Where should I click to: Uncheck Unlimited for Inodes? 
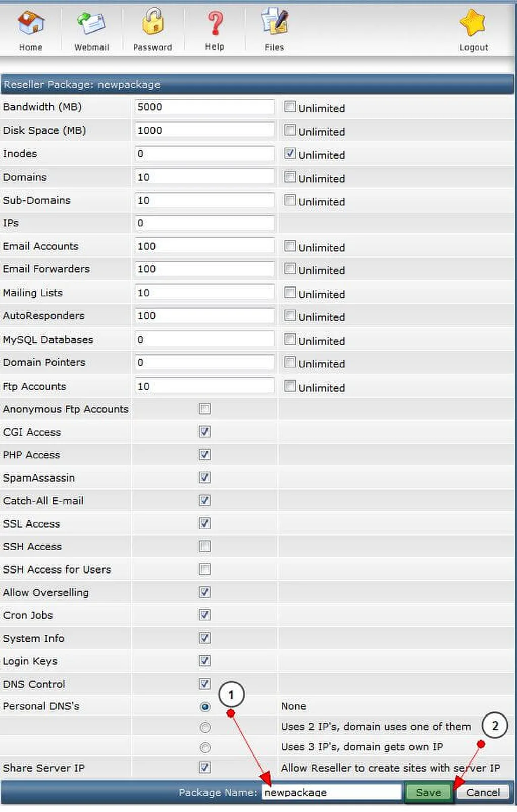290,153
